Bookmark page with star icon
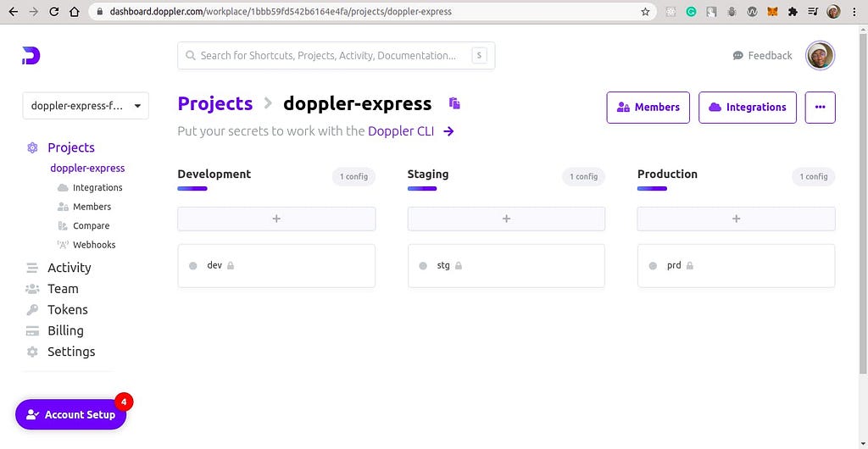 click(x=645, y=12)
